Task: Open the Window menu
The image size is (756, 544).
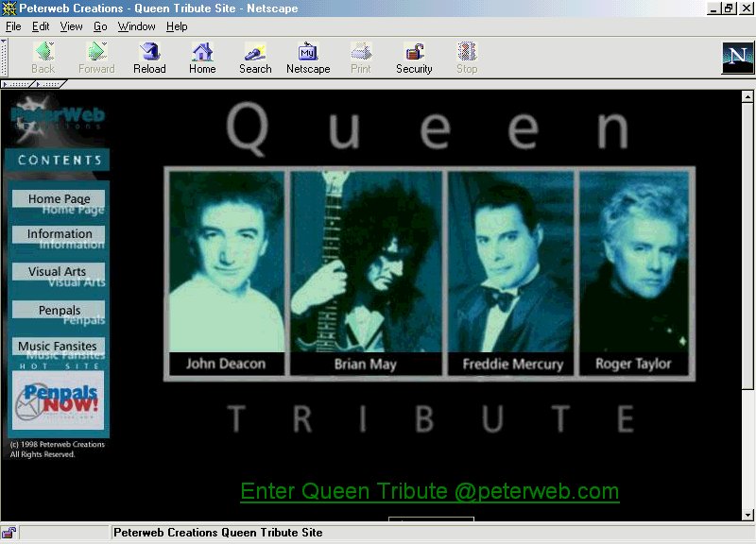Action: pyautogui.click(x=136, y=26)
